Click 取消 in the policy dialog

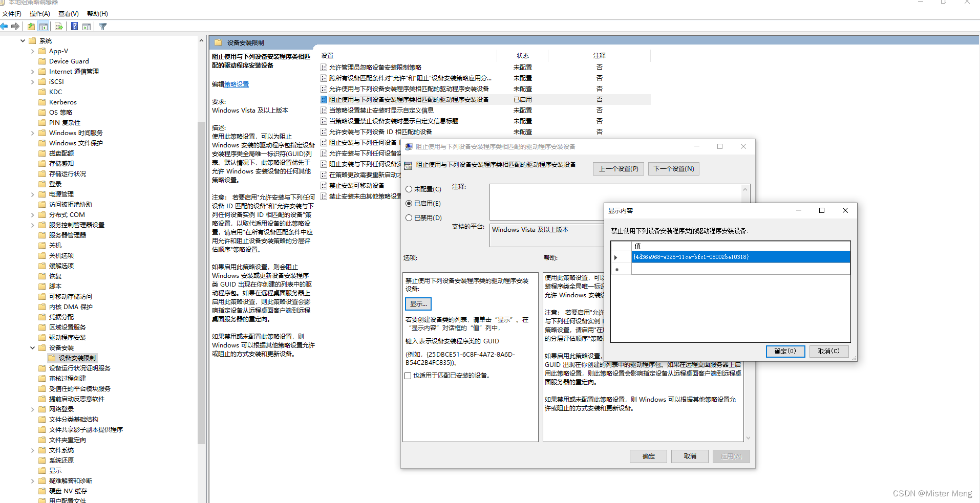[x=690, y=456]
